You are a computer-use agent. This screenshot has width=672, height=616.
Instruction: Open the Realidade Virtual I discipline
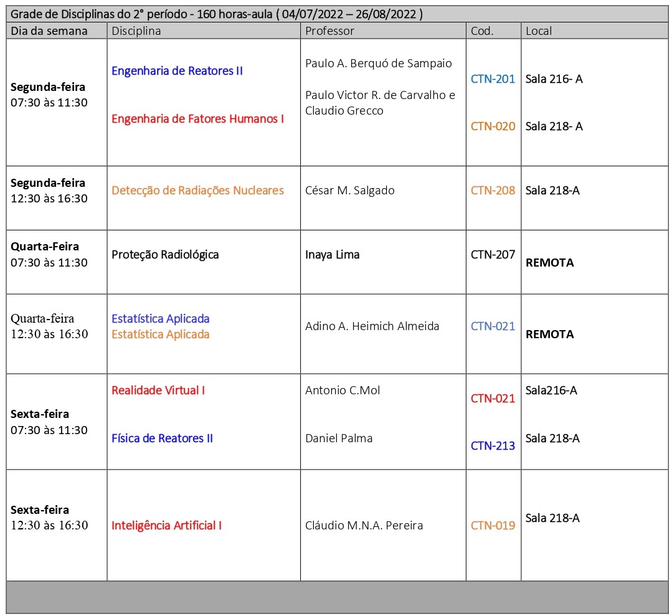point(158,391)
